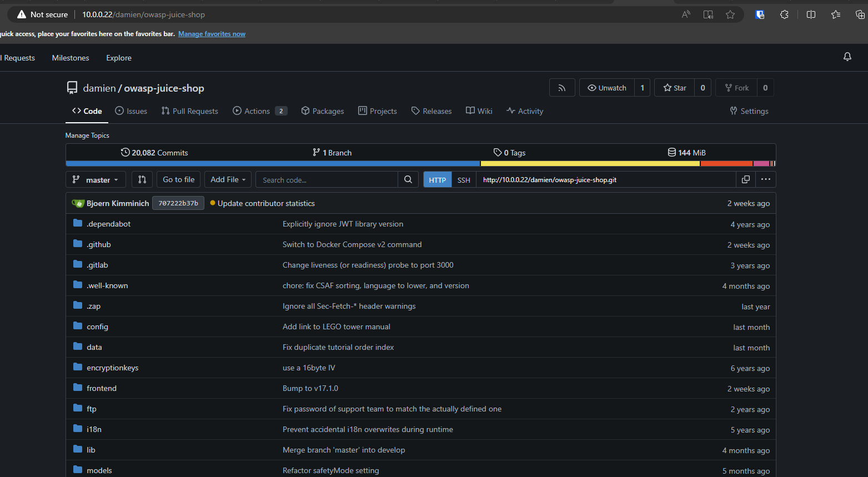This screenshot has width=868, height=477.
Task: Switch to the Issues tab
Action: click(x=131, y=111)
